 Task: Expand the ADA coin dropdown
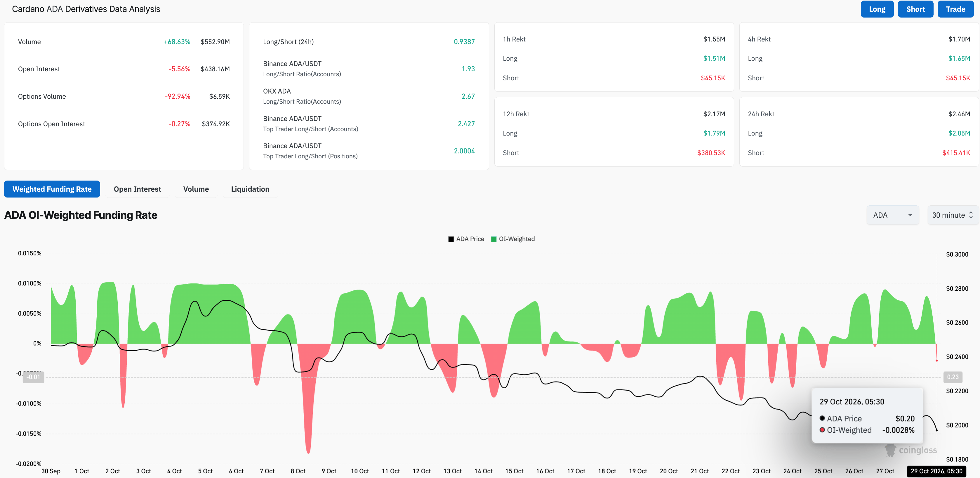[x=892, y=215]
